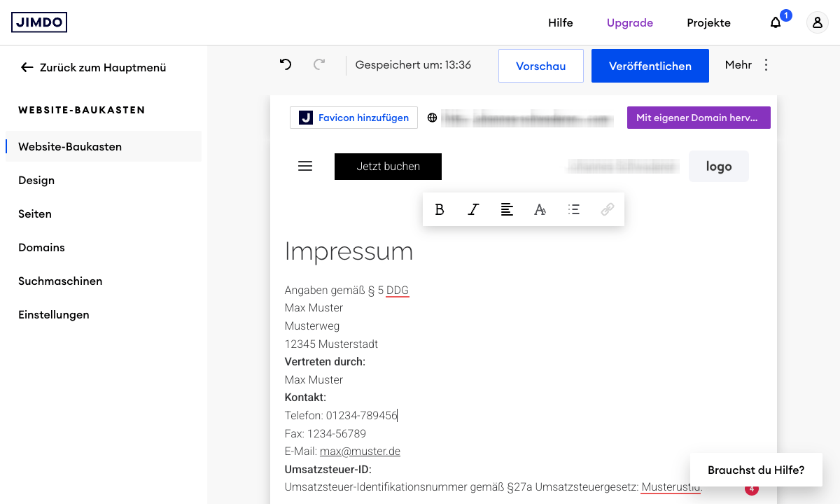Open the Vorschau preview
Image resolution: width=840 pixels, height=504 pixels.
540,66
